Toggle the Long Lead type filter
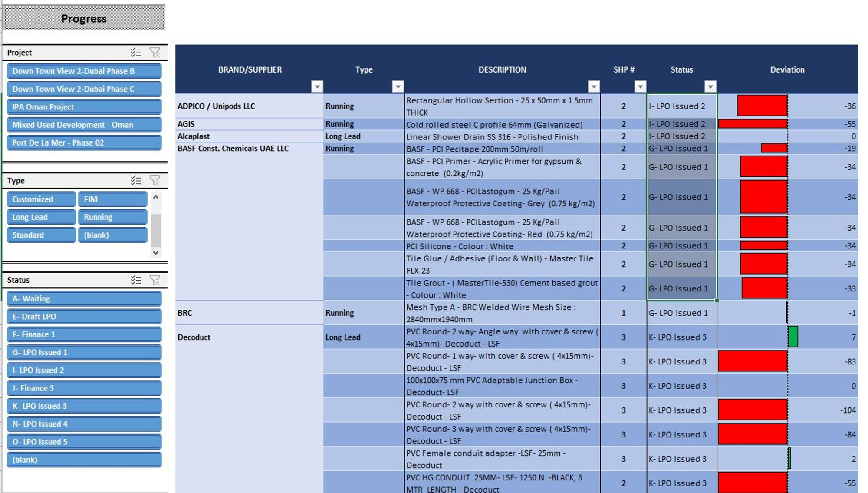 click(x=41, y=217)
